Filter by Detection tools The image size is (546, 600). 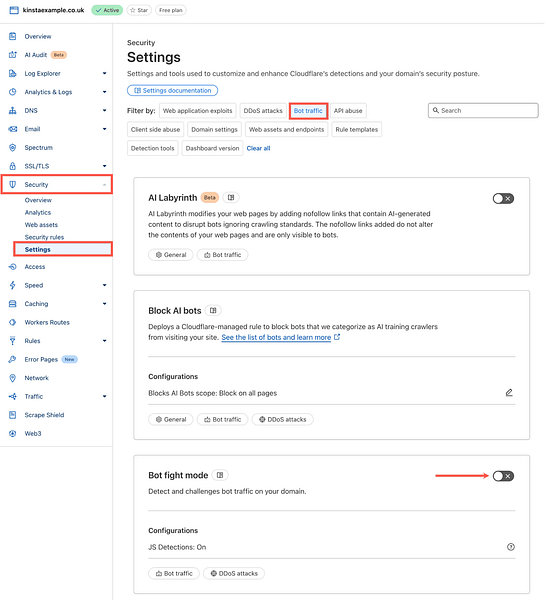point(152,148)
